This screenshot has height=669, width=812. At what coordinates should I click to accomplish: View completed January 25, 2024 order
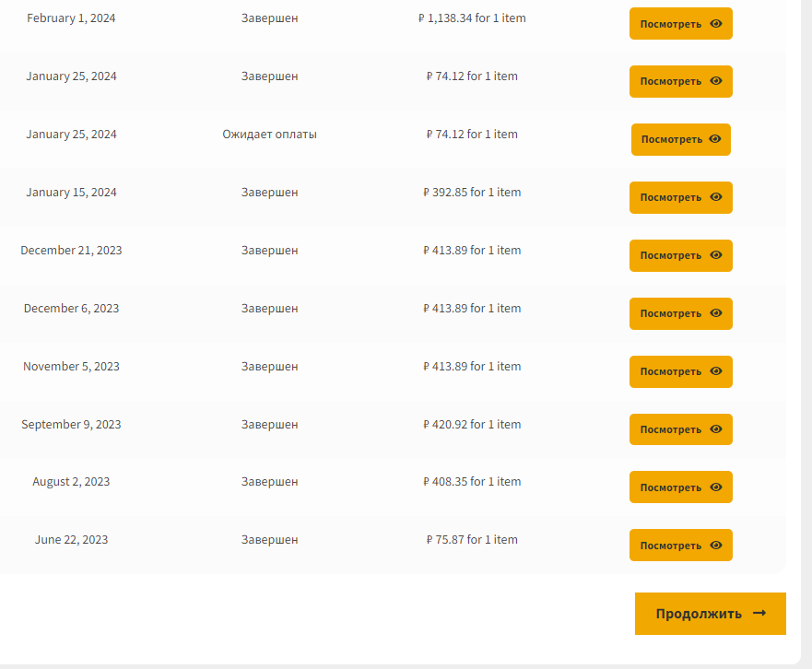pyautogui.click(x=680, y=81)
